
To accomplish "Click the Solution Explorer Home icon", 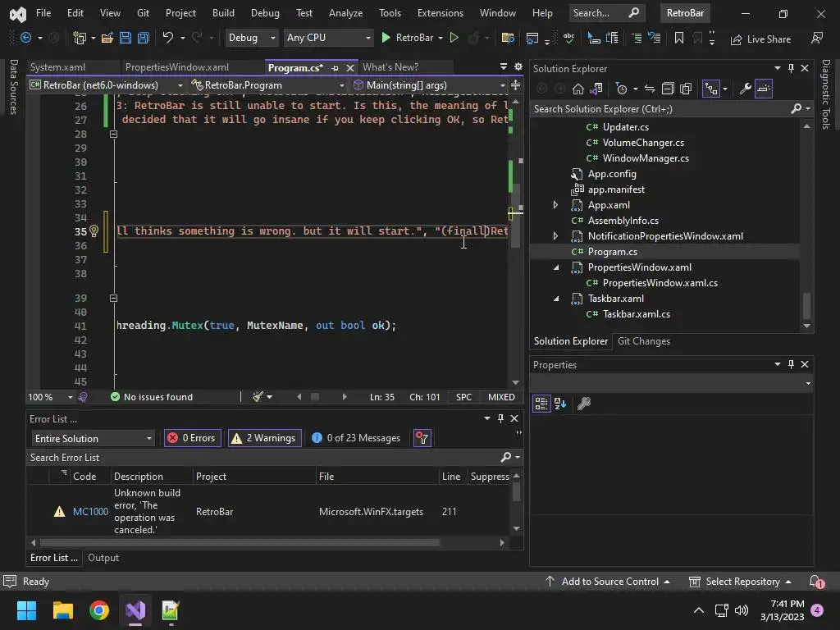I will (578, 89).
